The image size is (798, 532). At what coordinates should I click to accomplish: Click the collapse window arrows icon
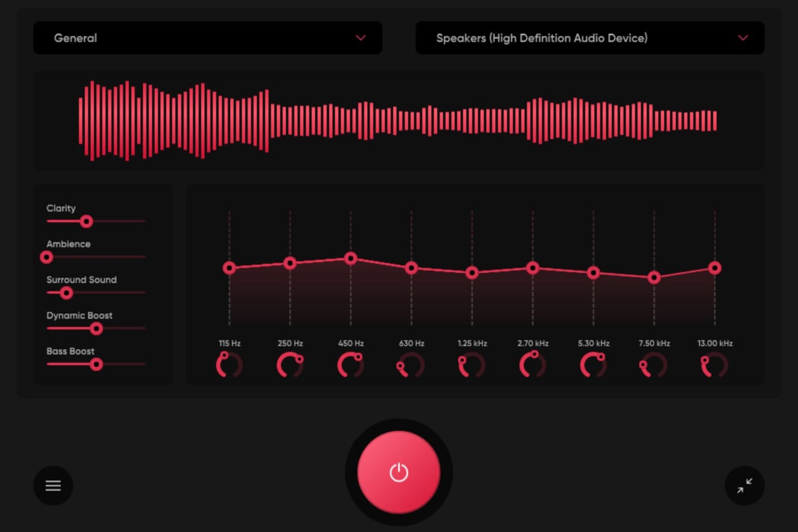pyautogui.click(x=744, y=485)
